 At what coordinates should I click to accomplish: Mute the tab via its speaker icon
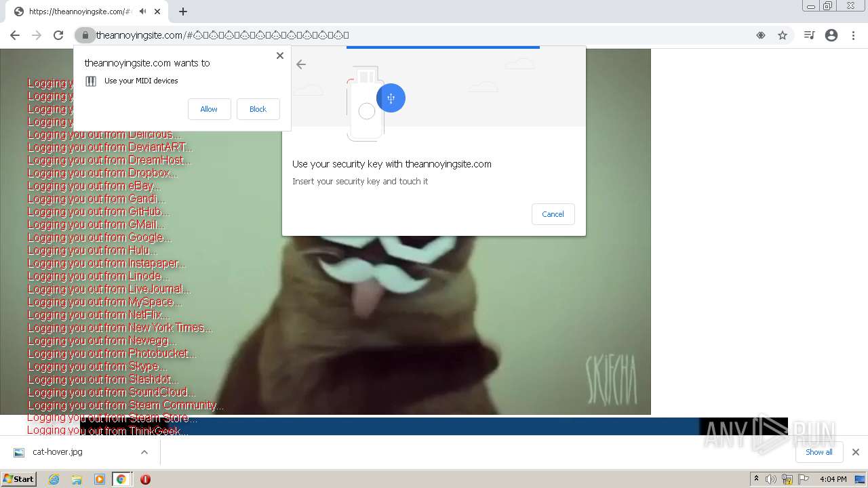142,12
